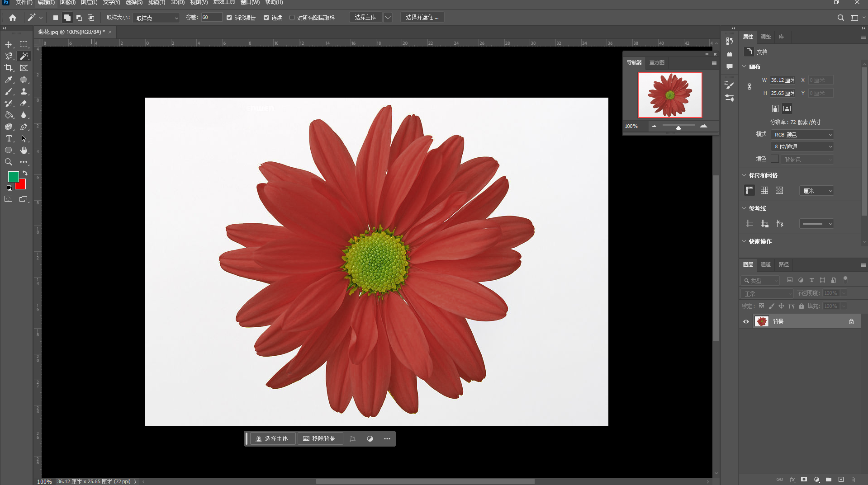This screenshot has width=868, height=485.
Task: Click the green foreground color swatch
Action: tap(13, 176)
